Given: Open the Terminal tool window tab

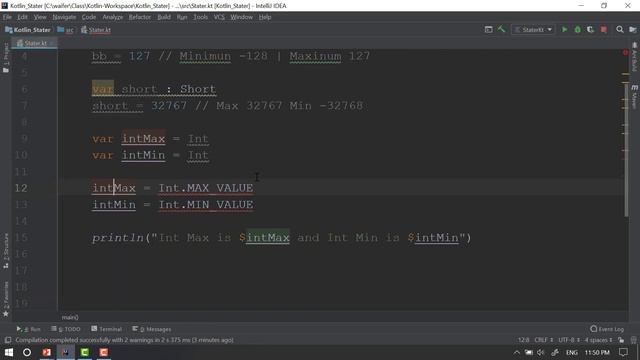Looking at the screenshot, I should [107, 329].
